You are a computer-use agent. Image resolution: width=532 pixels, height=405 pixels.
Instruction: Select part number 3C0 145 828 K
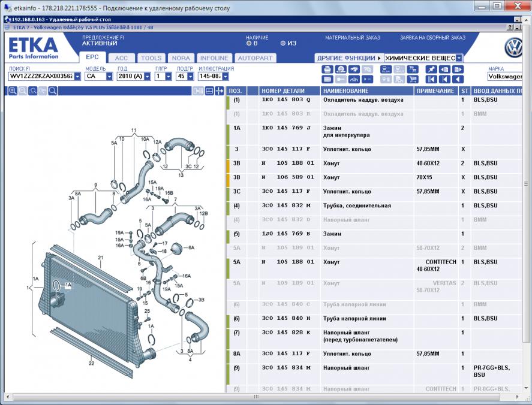[286, 333]
